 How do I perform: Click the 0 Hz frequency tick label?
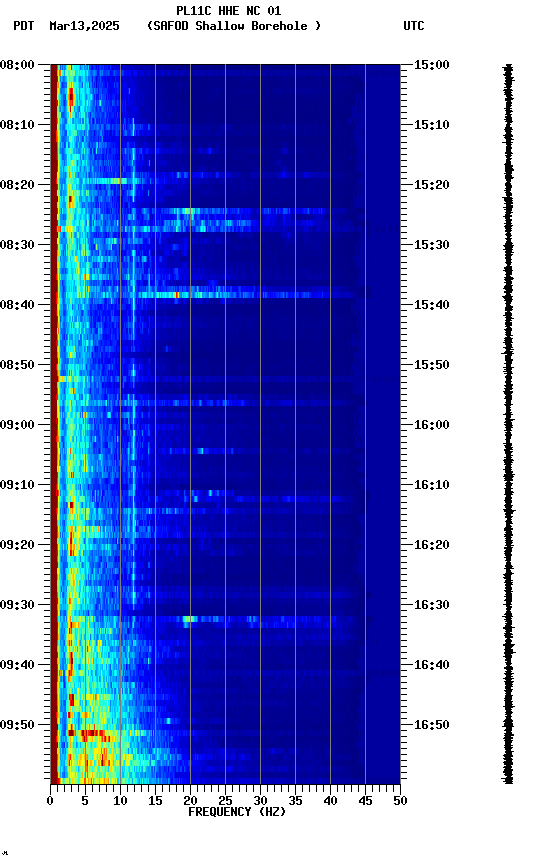tap(50, 801)
